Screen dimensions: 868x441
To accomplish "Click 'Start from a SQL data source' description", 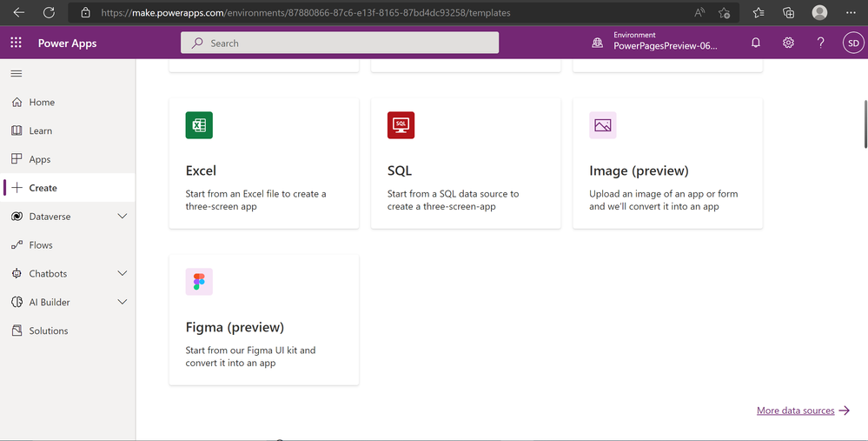I will (453, 200).
